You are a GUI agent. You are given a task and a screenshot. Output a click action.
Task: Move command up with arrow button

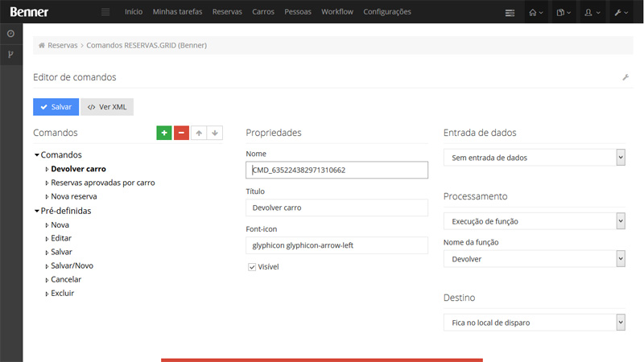pyautogui.click(x=198, y=133)
